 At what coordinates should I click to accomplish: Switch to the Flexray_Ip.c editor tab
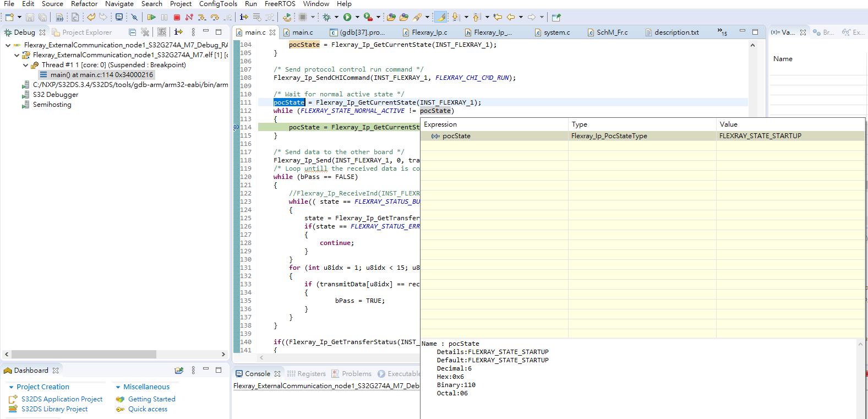429,32
